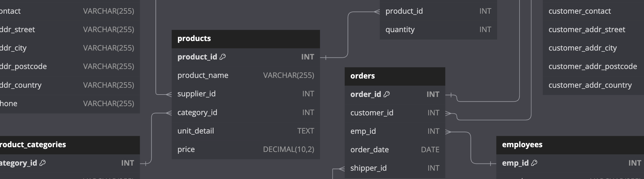Select the product_categories table header
The width and height of the screenshot is (644, 179).
click(70, 145)
